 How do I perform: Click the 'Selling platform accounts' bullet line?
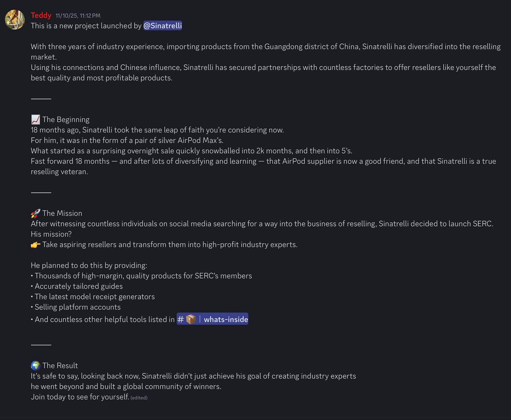(x=76, y=307)
